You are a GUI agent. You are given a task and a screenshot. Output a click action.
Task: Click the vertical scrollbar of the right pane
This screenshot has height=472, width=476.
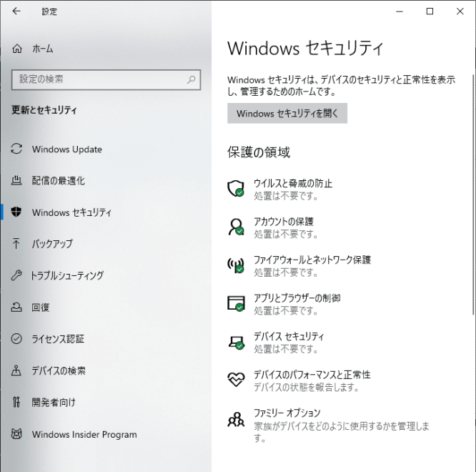[474, 195]
